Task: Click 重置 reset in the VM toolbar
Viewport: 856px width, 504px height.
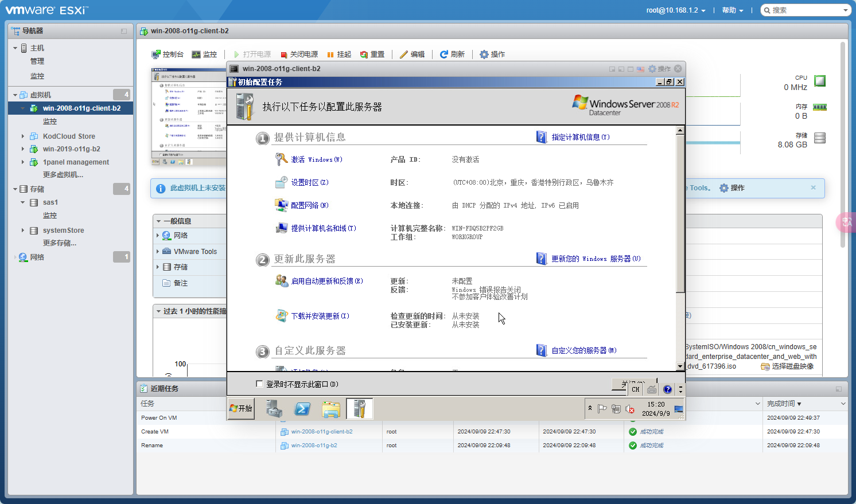Action: coord(372,54)
